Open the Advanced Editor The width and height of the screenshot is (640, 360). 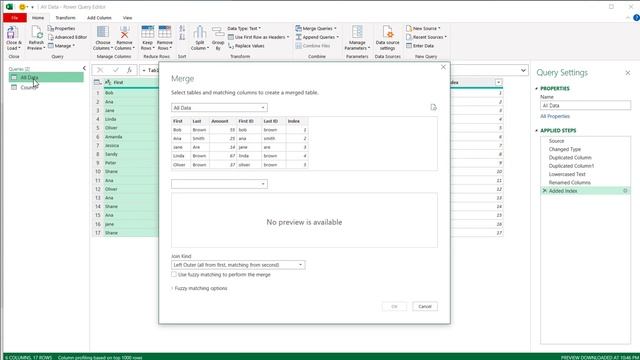[x=67, y=37]
